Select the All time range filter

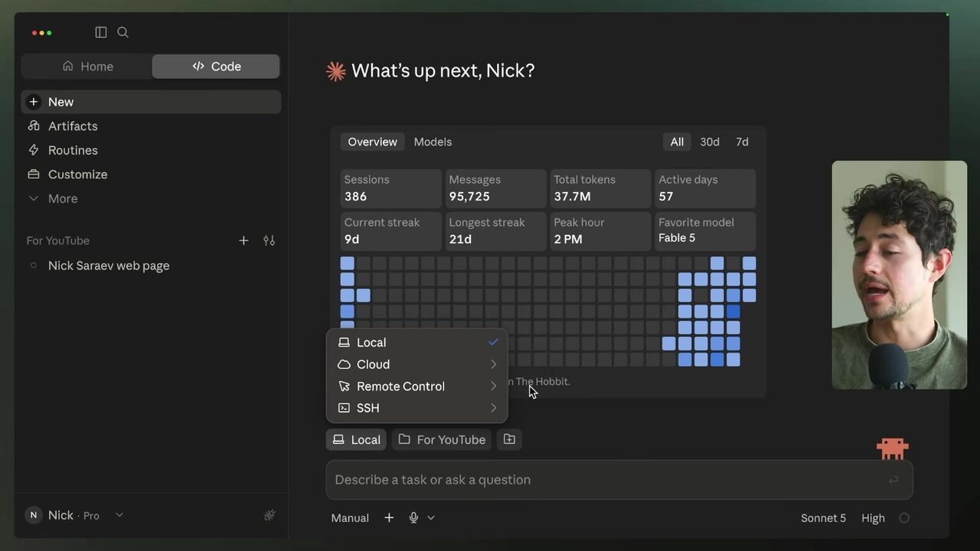click(677, 142)
